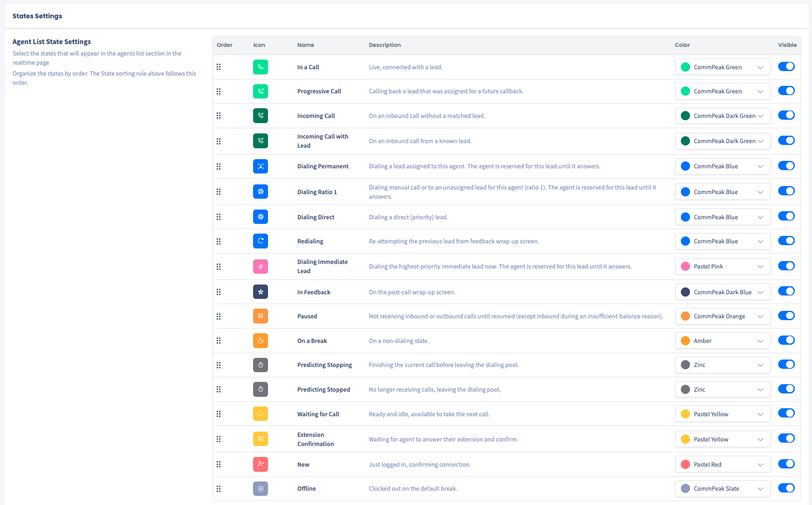Click the Incoming Call dark green icon
812x505 pixels.
(261, 116)
